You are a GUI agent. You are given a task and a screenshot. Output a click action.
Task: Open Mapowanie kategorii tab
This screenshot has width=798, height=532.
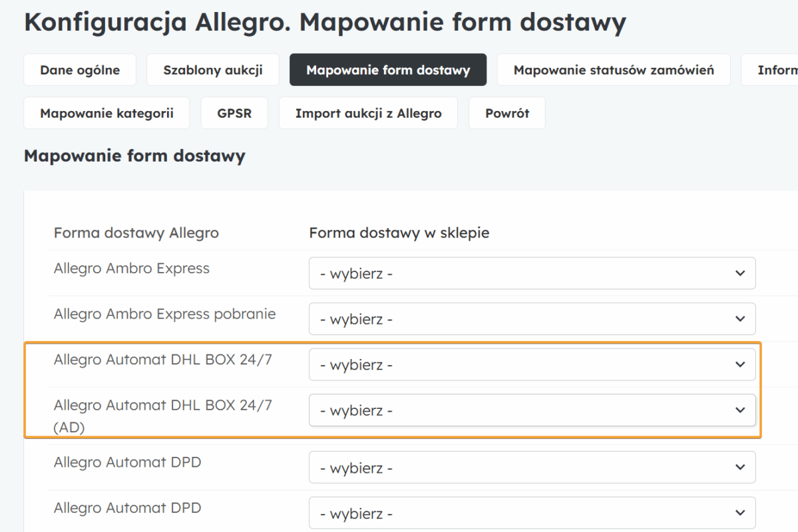point(106,113)
